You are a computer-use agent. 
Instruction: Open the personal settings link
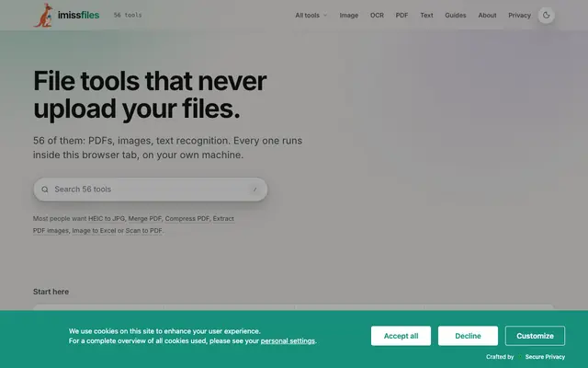(x=288, y=341)
